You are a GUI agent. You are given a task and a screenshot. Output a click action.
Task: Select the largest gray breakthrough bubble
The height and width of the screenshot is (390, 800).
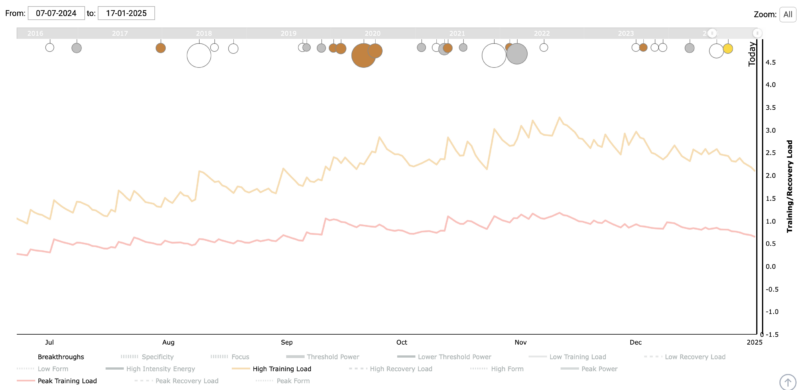point(517,54)
